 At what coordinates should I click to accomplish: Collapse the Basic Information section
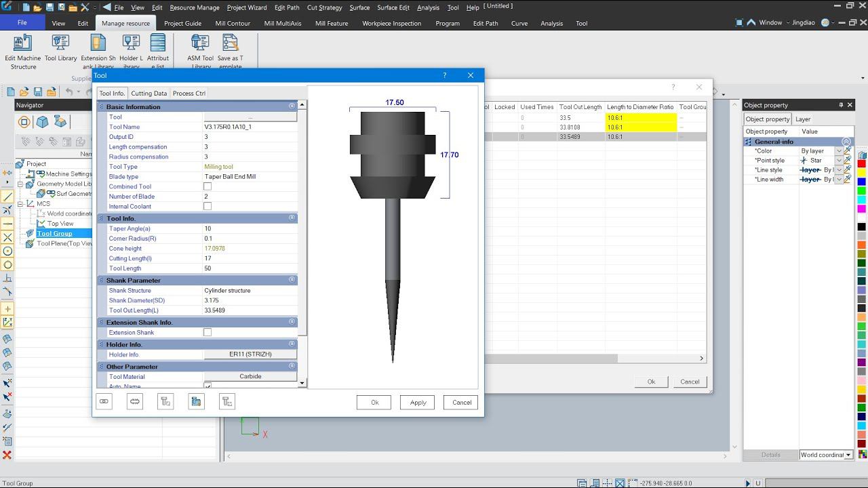tap(292, 106)
